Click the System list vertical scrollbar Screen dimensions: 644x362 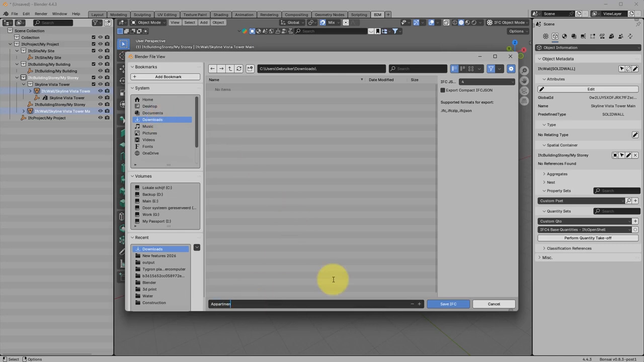(x=197, y=122)
